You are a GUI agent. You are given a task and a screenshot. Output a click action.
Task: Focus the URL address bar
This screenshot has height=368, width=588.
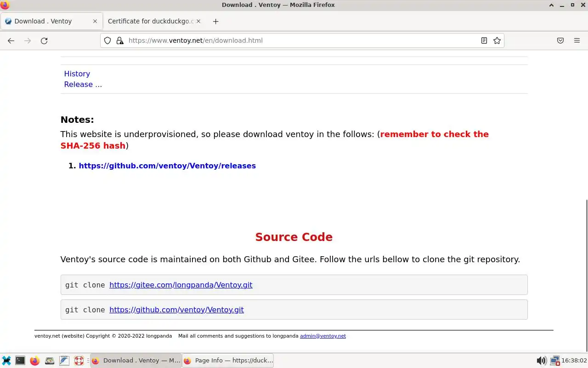[302, 40]
